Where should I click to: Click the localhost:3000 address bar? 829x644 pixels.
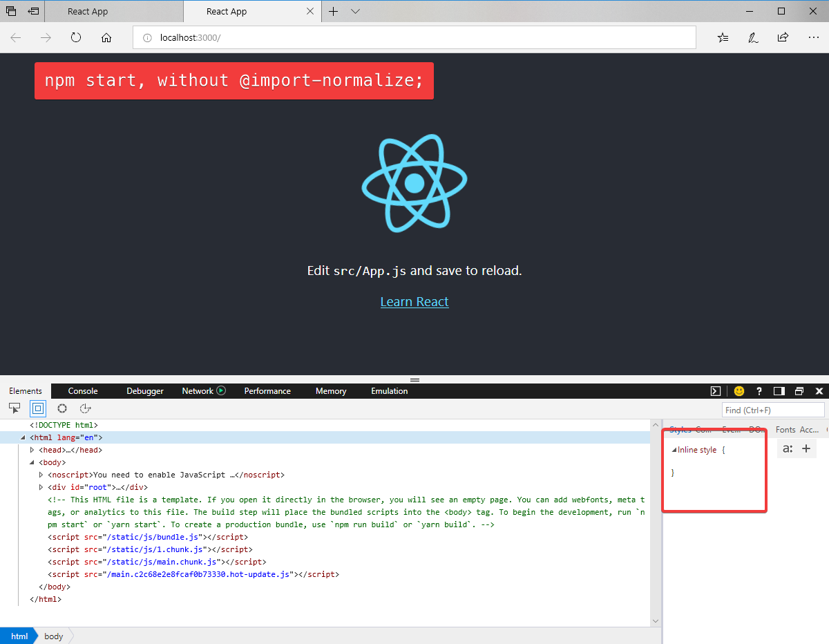point(414,37)
